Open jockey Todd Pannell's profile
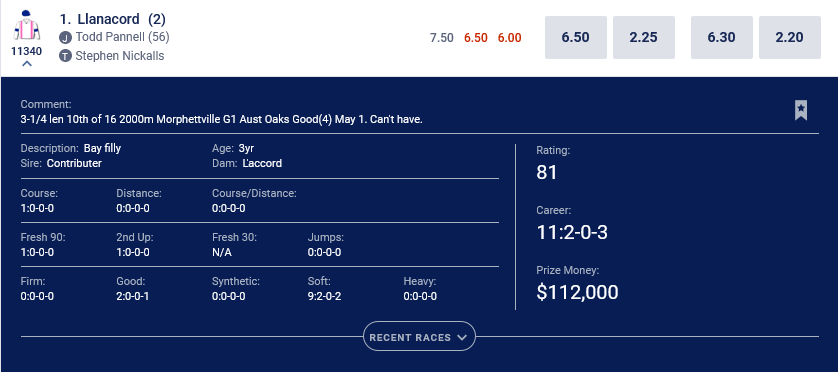This screenshot has width=838, height=372. (122, 37)
